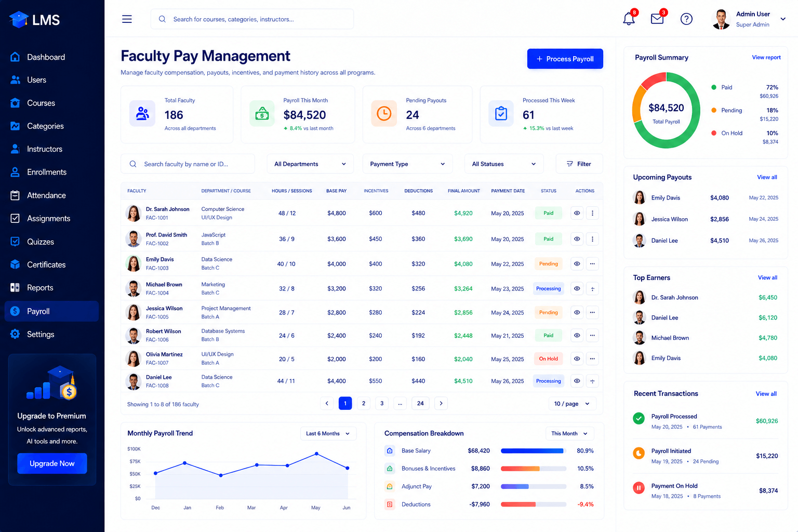
Task: Open Settings in the sidebar
Action: [x=51, y=335]
